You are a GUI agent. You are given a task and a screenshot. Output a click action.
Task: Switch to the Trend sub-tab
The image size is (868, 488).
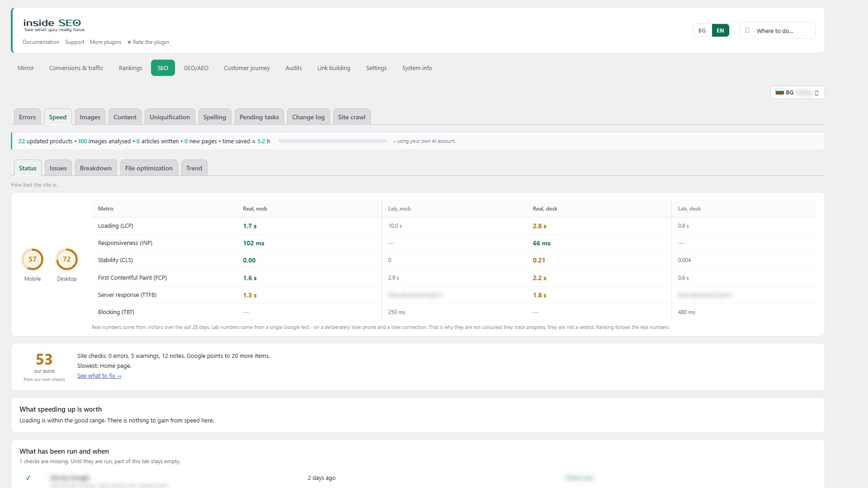coord(194,168)
